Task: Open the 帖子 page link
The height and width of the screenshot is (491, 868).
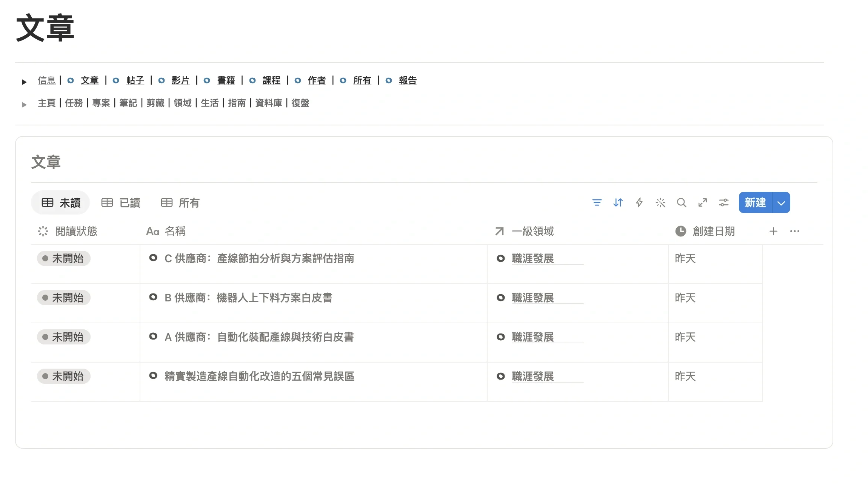Action: pos(135,80)
